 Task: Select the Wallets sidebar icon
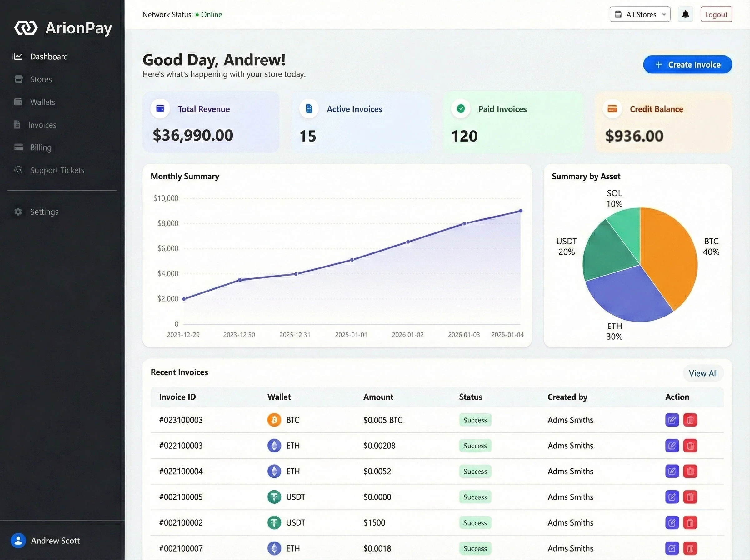tap(18, 102)
